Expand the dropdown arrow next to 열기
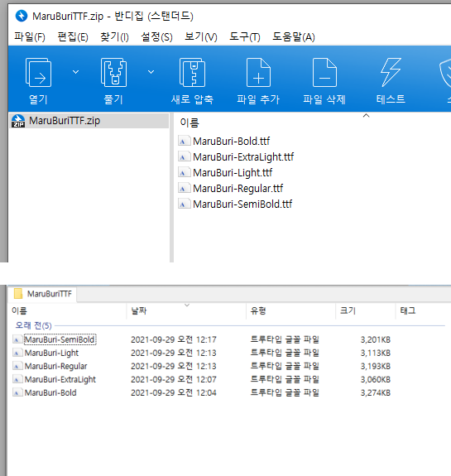 click(x=75, y=72)
